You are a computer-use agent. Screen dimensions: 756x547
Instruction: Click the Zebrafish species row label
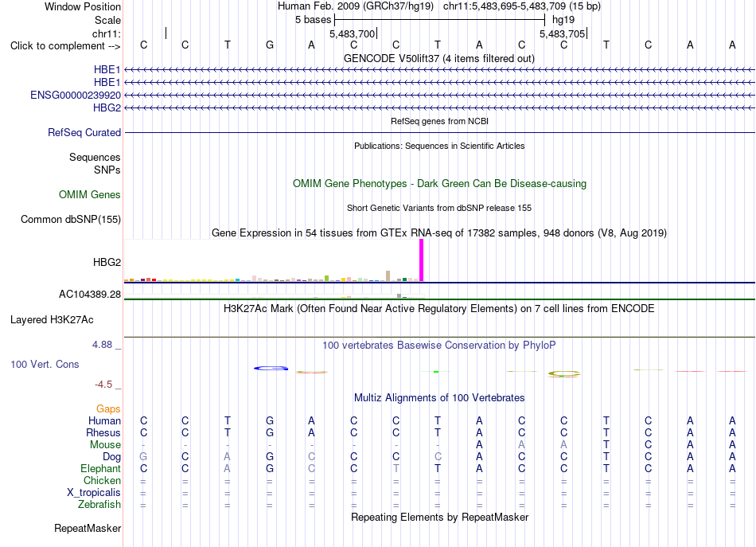99,504
